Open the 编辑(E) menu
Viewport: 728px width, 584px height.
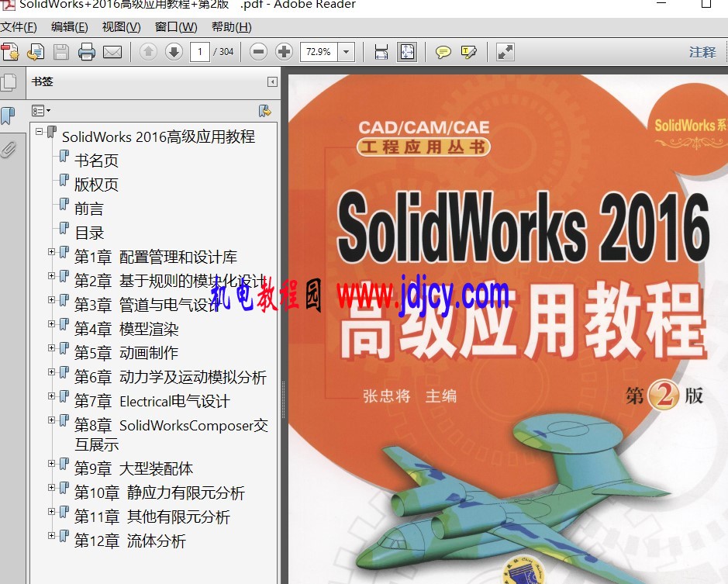point(70,27)
